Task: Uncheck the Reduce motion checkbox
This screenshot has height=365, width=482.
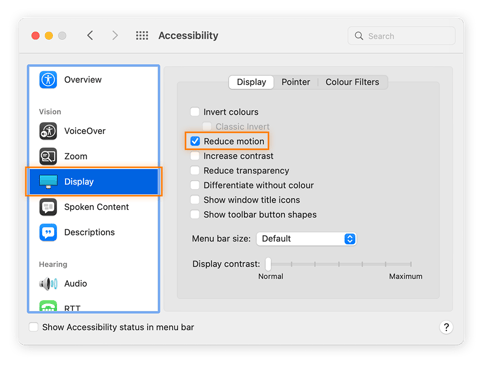Action: click(x=195, y=141)
